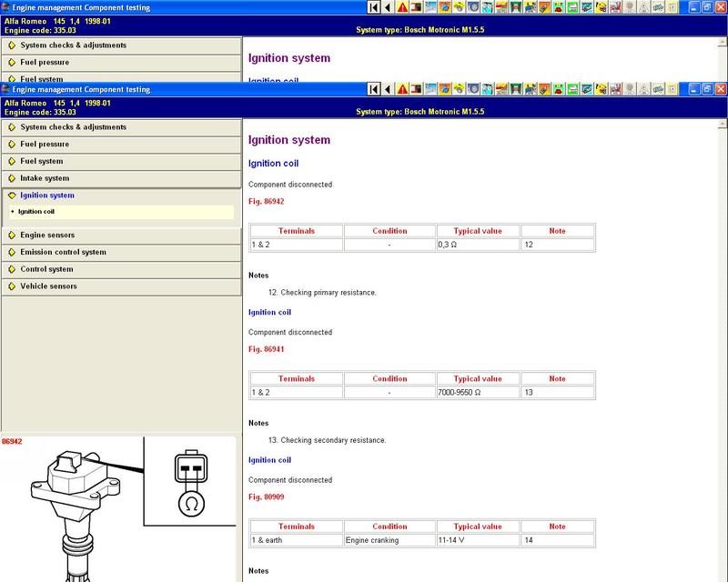The image size is (728, 582).
Task: Click "Ignition system" heading in back window
Action: 289,58
